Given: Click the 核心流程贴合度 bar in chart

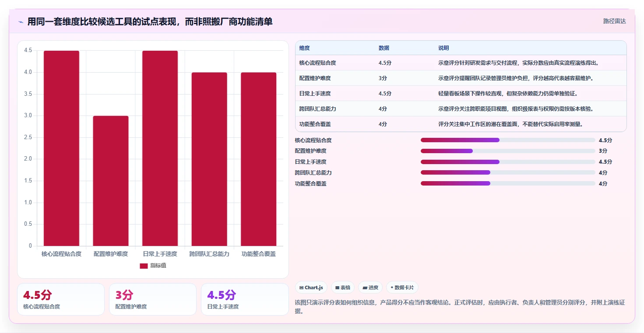Looking at the screenshot, I should pyautogui.click(x=61, y=148).
